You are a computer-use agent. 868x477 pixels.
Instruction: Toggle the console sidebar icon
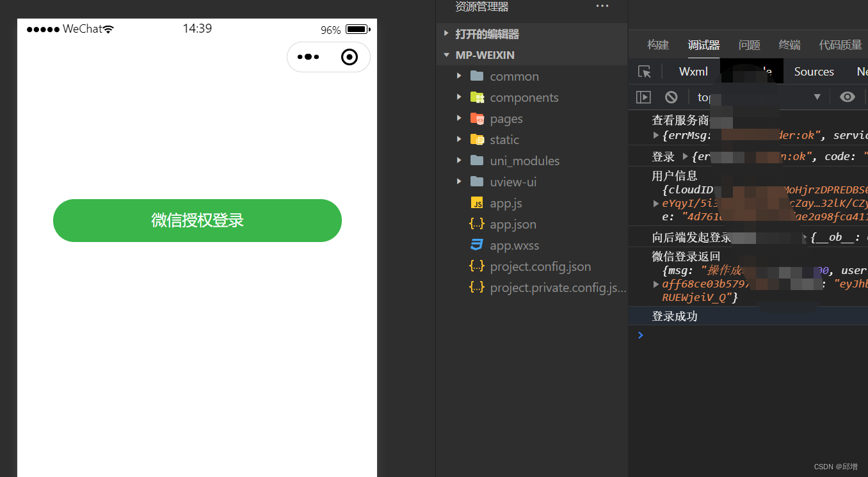643,97
